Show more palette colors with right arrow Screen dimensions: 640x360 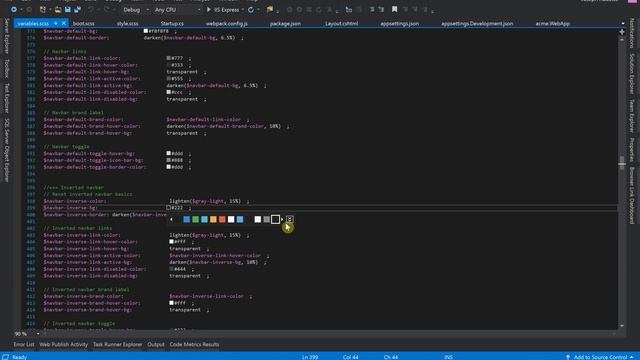pos(282,220)
